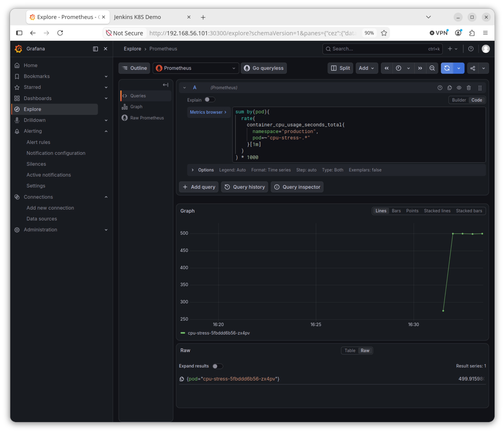Run the query with refresh button
Screen dimensions: 504x433
pos(447,68)
